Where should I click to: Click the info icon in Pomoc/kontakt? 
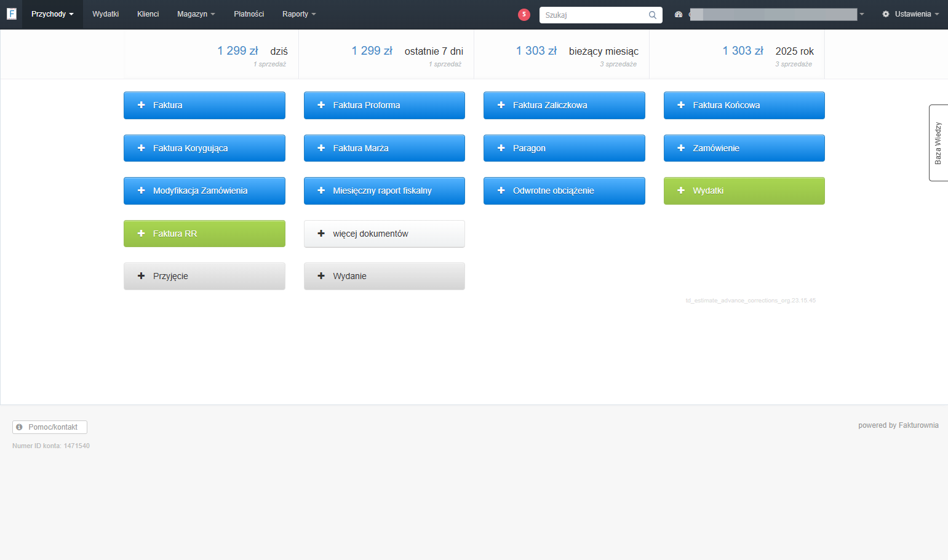click(x=19, y=427)
